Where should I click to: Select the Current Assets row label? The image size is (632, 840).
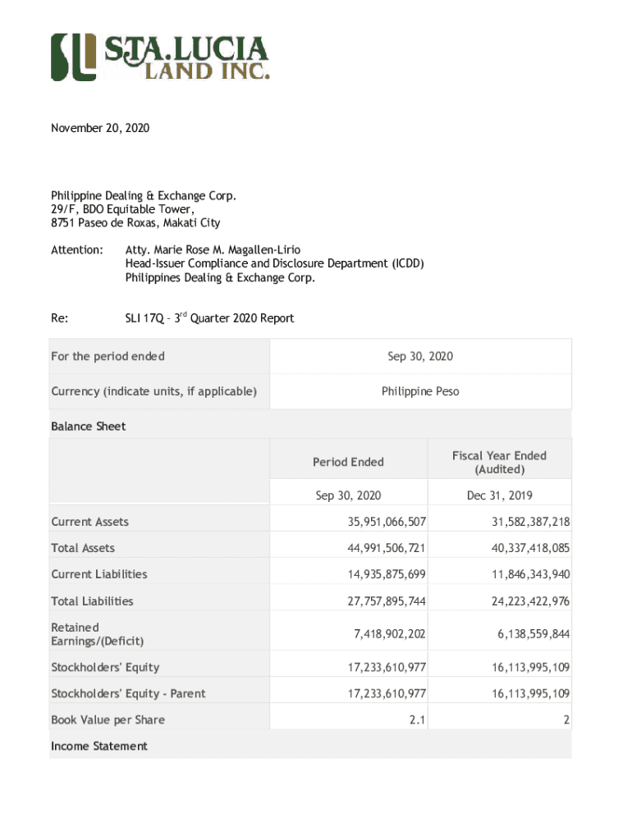tap(90, 522)
